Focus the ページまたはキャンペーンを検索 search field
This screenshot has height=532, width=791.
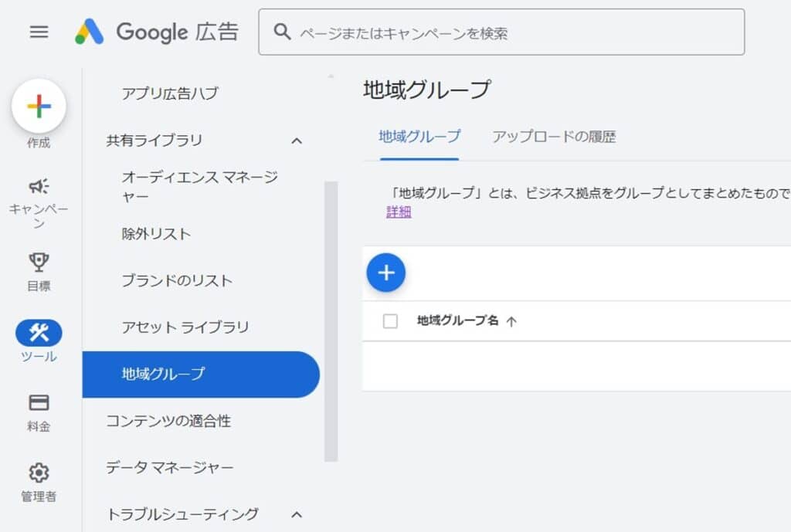(501, 32)
